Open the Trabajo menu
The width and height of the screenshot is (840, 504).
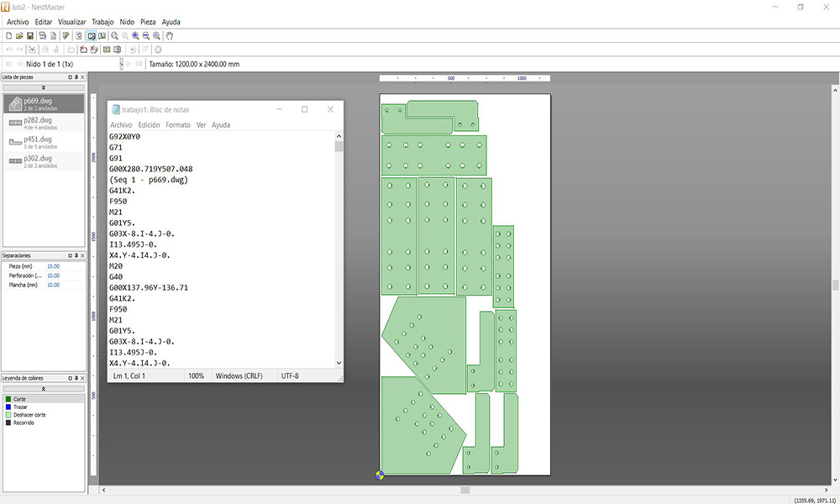pyautogui.click(x=102, y=22)
